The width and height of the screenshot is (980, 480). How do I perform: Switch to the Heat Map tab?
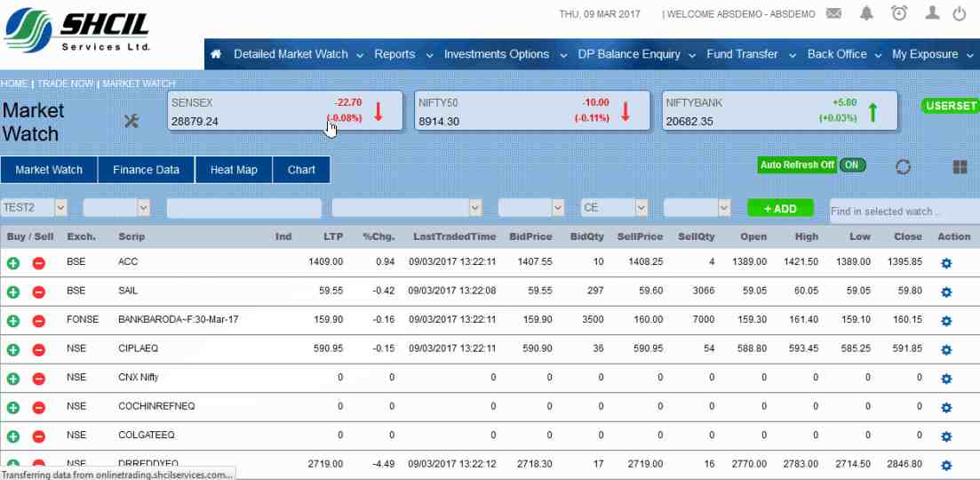234,170
